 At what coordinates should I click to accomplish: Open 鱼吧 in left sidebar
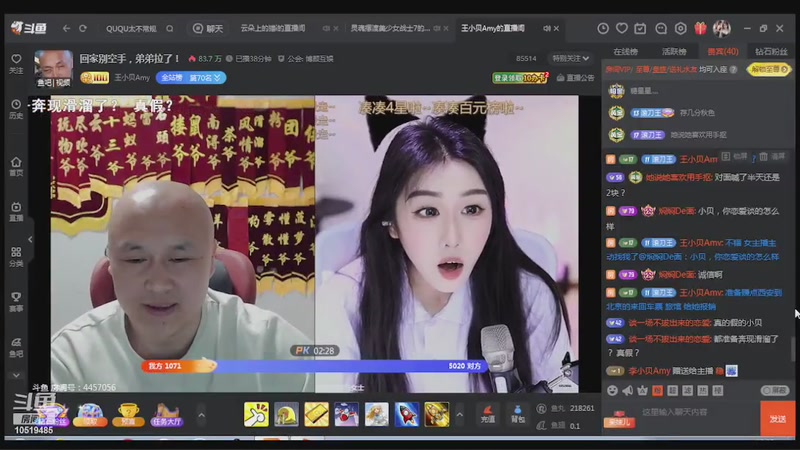pyautogui.click(x=16, y=347)
